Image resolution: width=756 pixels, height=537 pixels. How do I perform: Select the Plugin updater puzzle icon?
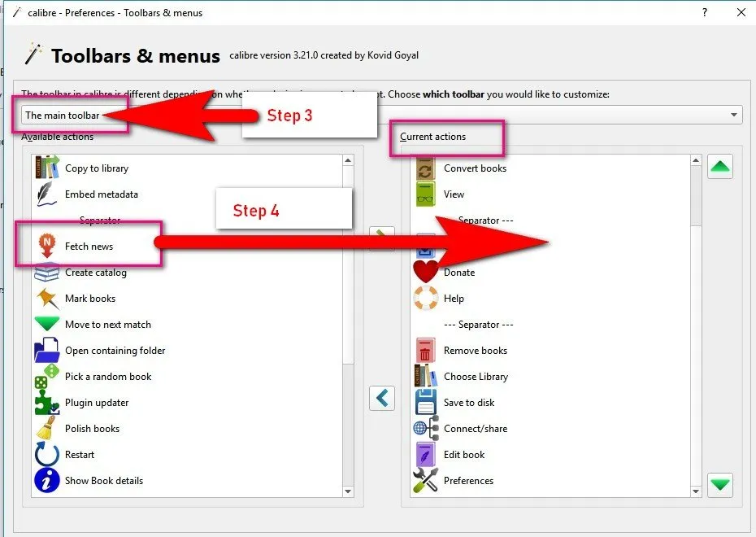[x=47, y=403]
